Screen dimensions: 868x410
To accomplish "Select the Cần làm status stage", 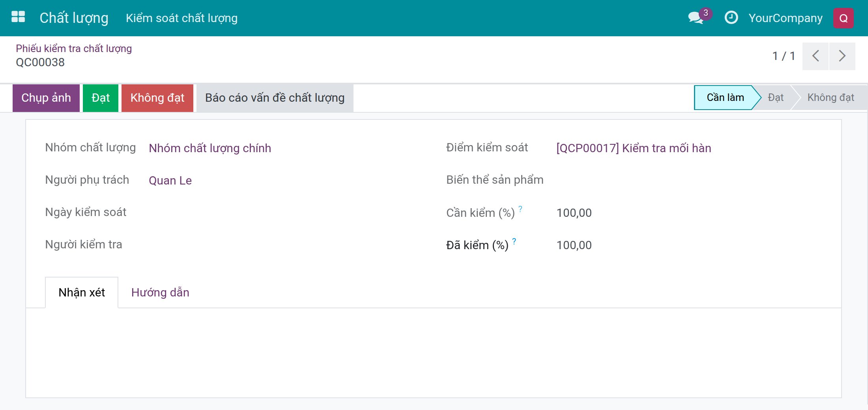I will [725, 97].
